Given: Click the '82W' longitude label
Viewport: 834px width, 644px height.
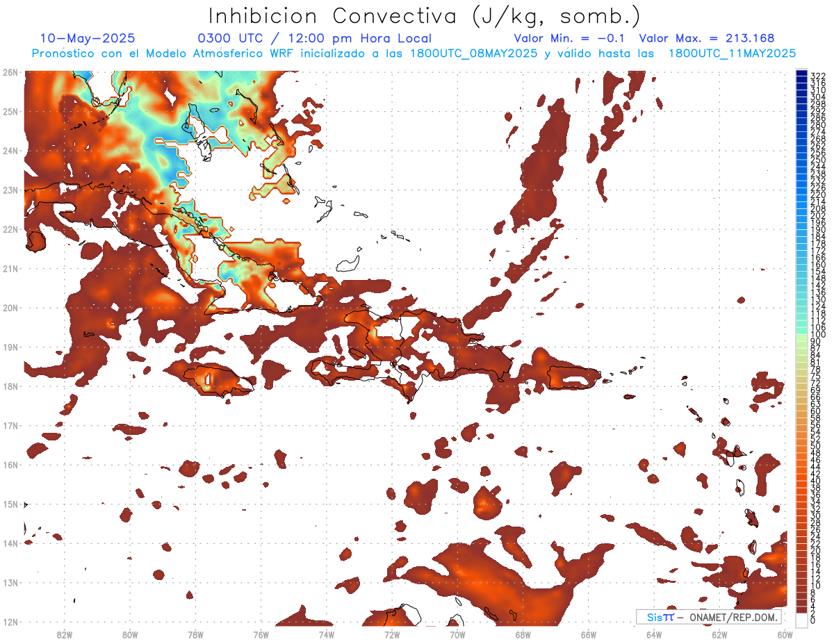Looking at the screenshot, I should pos(64,634).
